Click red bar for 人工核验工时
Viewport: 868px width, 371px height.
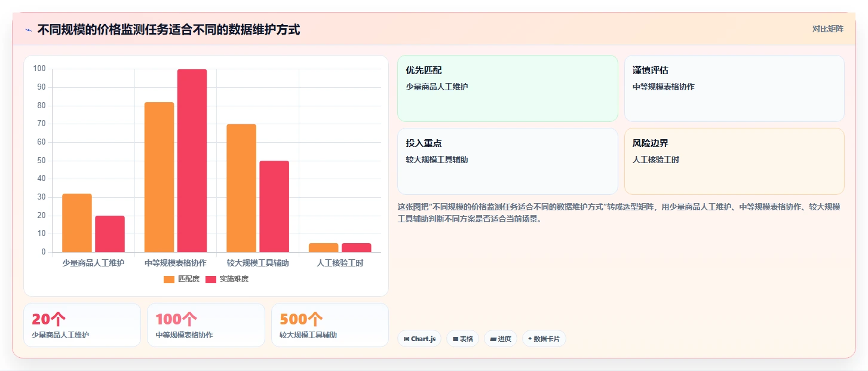click(356, 247)
